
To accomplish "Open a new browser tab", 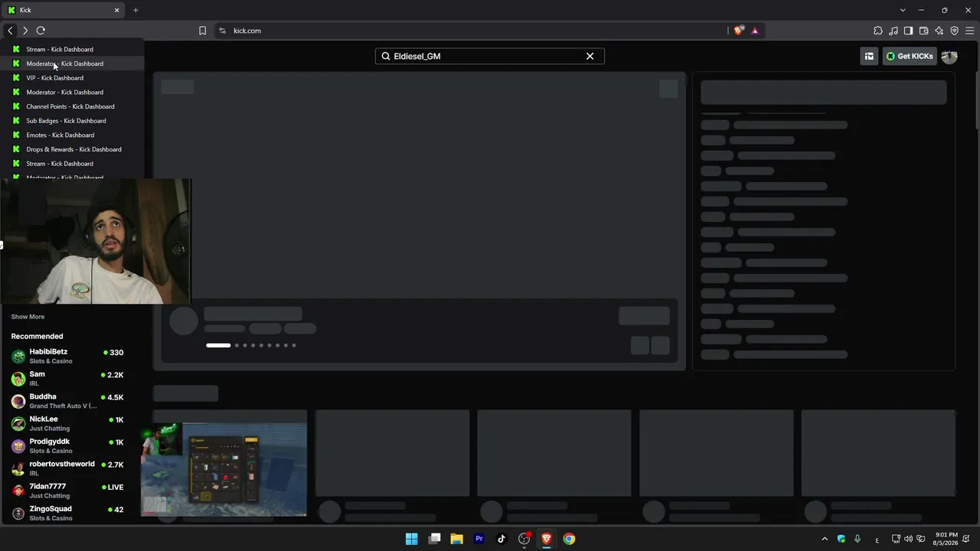I will (x=136, y=10).
